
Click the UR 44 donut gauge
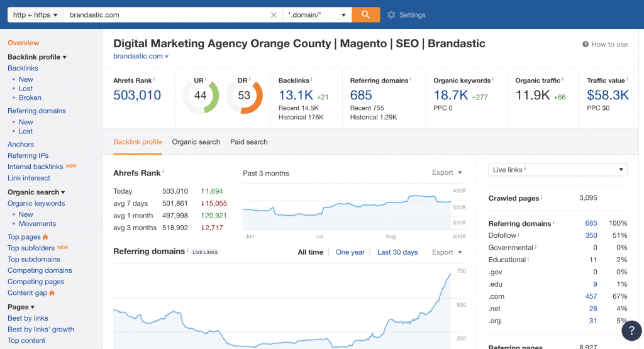click(201, 96)
